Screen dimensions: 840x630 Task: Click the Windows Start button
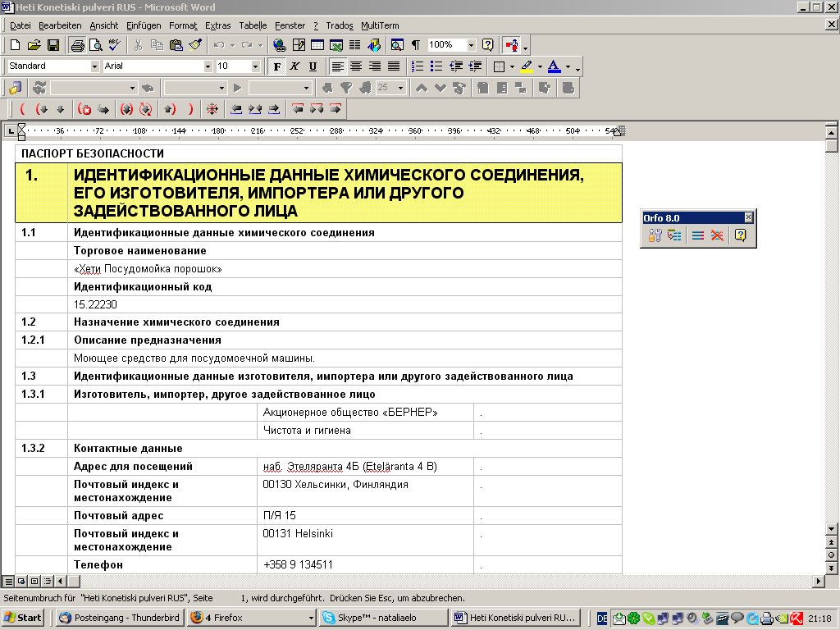click(23, 618)
